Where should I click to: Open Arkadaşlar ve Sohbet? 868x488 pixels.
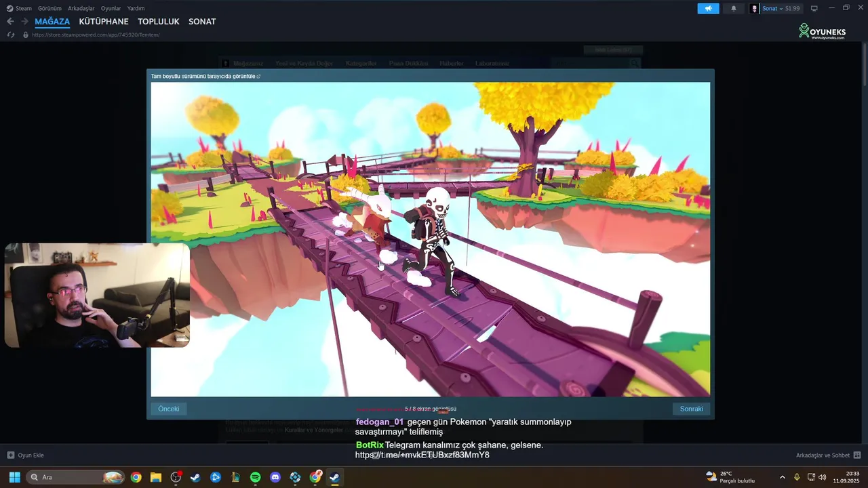click(x=823, y=455)
